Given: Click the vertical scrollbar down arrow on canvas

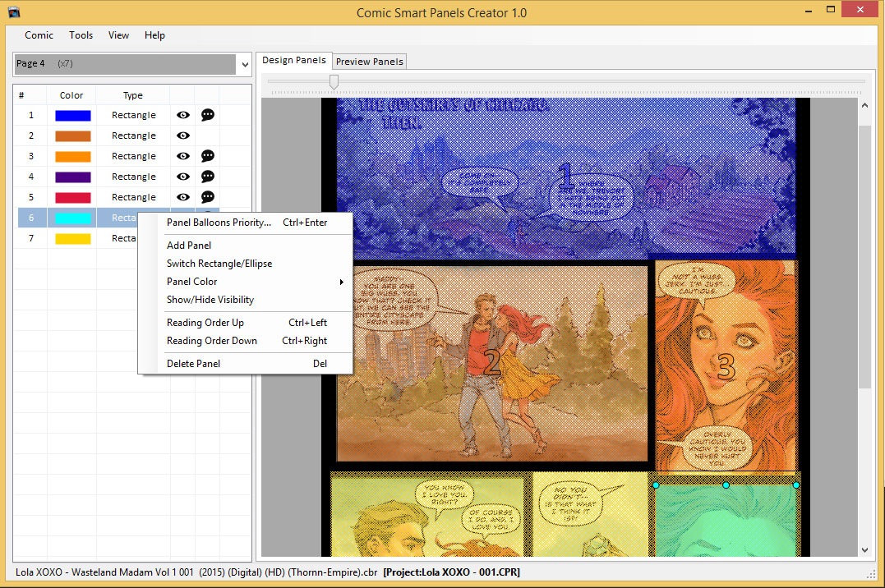Looking at the screenshot, I should (x=864, y=550).
